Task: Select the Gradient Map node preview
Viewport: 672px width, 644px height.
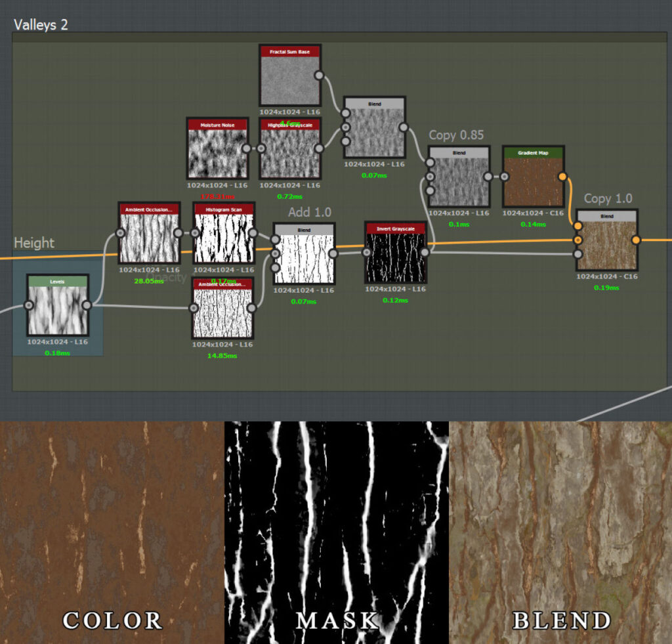Action: point(533,182)
